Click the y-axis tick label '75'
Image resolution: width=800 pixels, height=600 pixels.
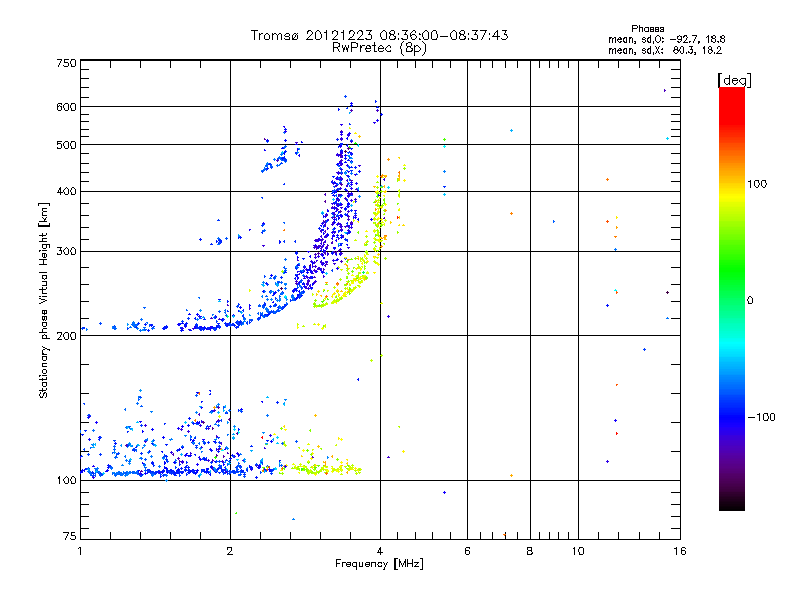(70, 536)
